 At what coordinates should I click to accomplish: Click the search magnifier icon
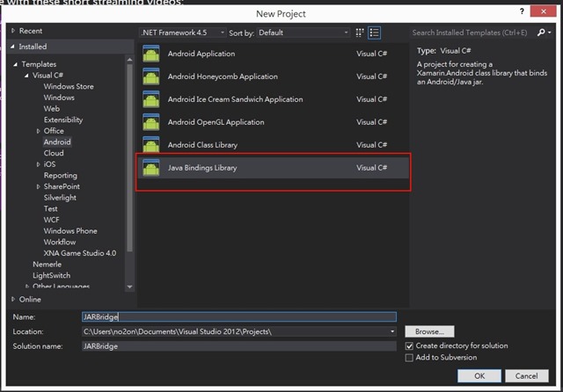pos(541,33)
